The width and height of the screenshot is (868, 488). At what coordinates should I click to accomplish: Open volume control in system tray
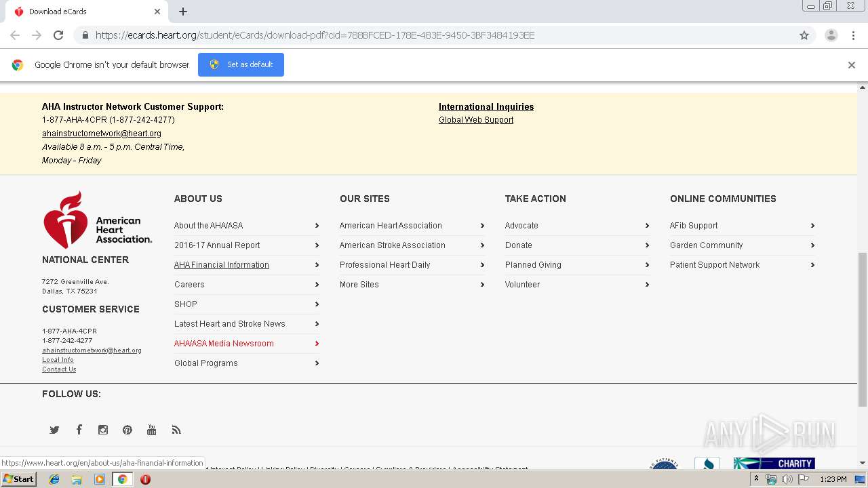point(787,479)
